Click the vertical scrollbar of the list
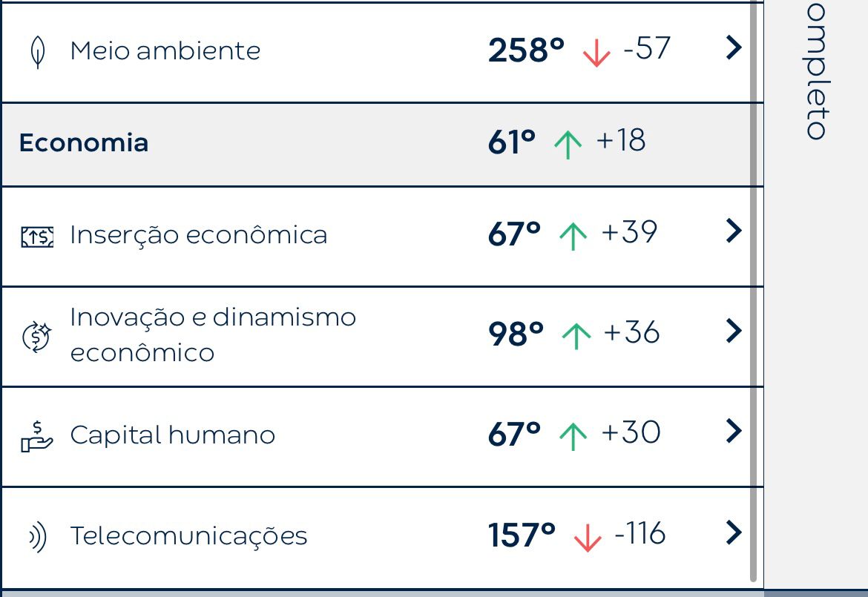This screenshot has height=597, width=868. (753, 291)
